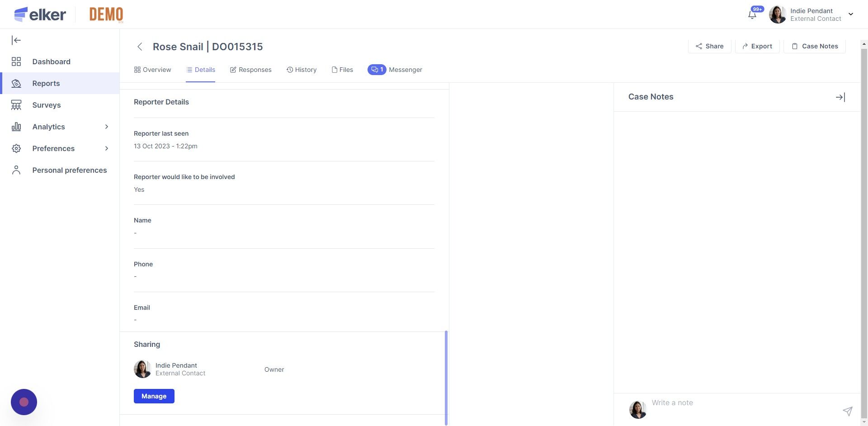Click the elker logo

40,14
